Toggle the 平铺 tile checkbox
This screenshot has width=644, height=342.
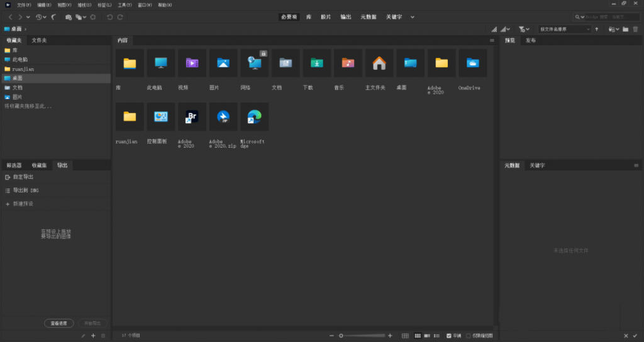[x=449, y=336]
